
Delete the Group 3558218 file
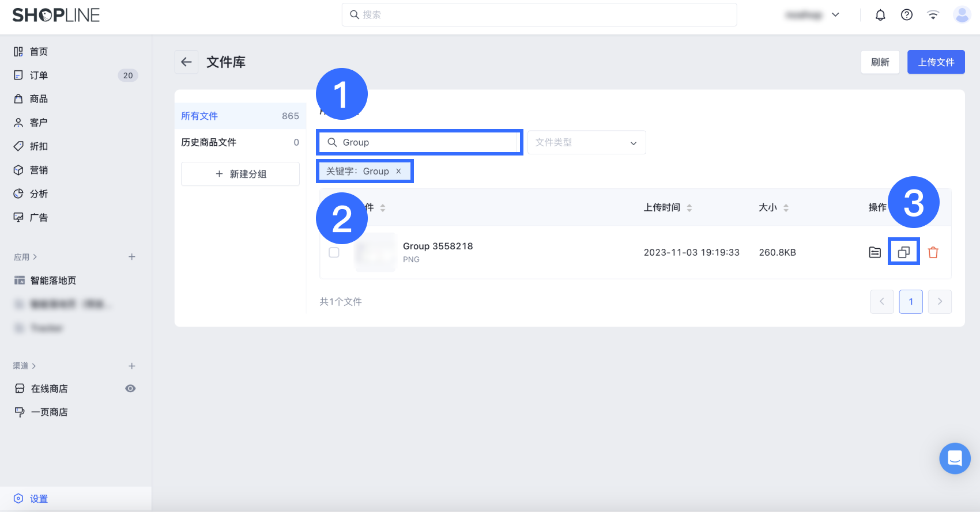pyautogui.click(x=933, y=252)
